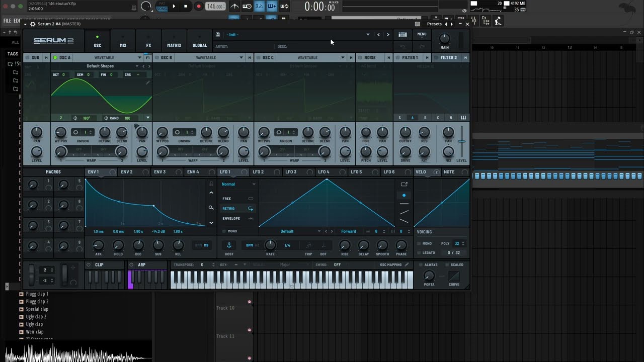Enable the OSC B oscillator
The image size is (644, 362).
coord(157,58)
